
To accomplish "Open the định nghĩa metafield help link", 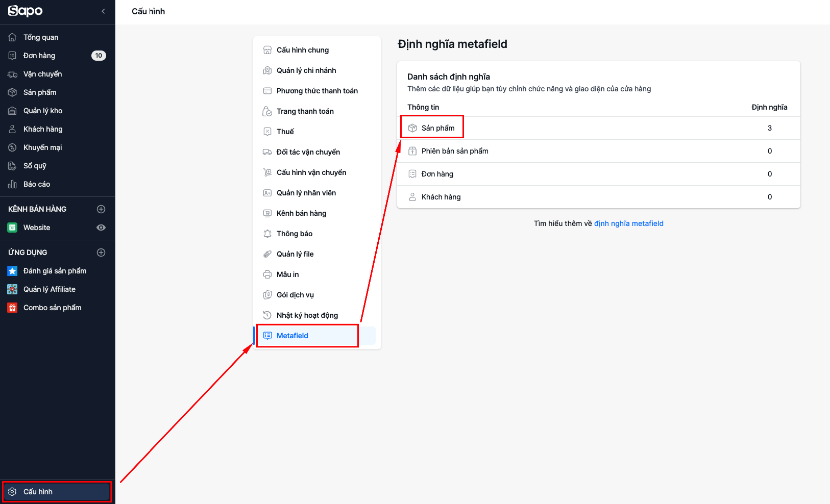I will (628, 223).
